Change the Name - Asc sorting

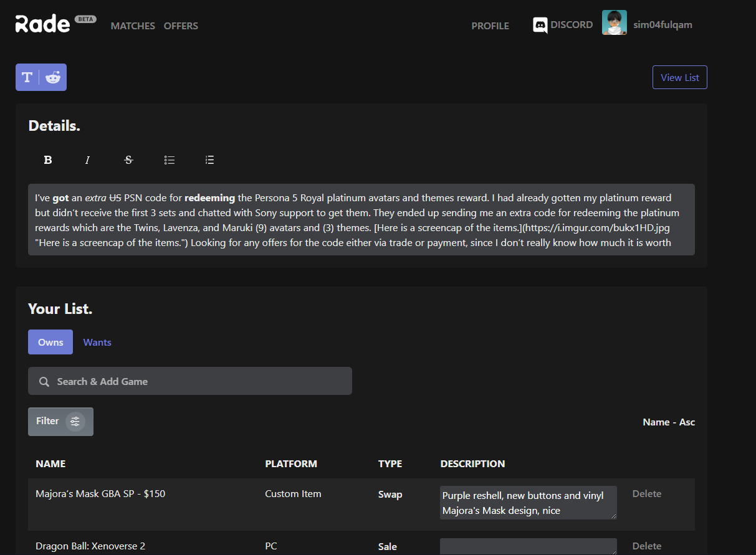(669, 422)
